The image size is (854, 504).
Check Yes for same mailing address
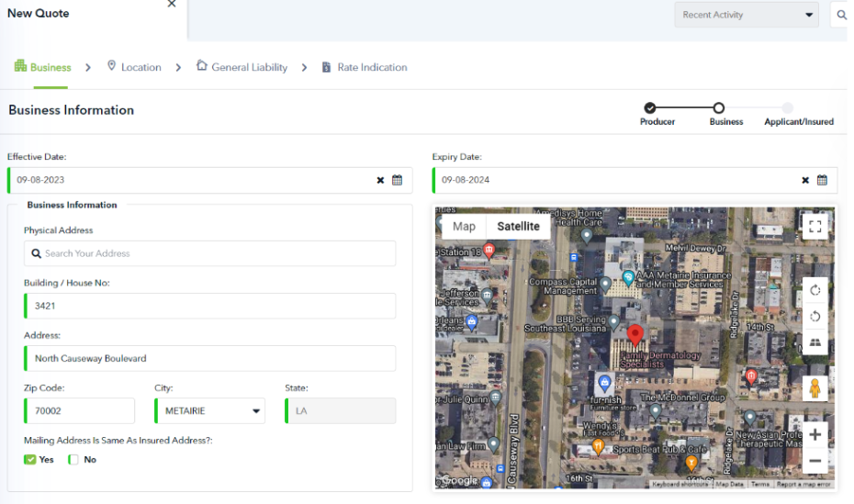30,460
